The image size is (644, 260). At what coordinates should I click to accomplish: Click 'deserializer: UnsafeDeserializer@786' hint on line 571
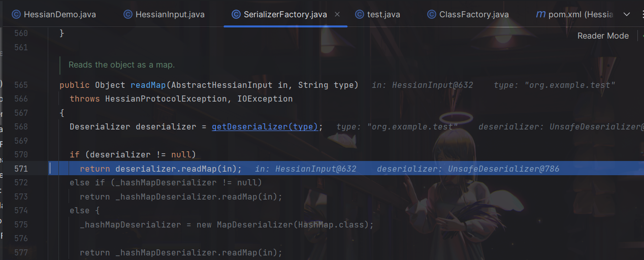468,169
